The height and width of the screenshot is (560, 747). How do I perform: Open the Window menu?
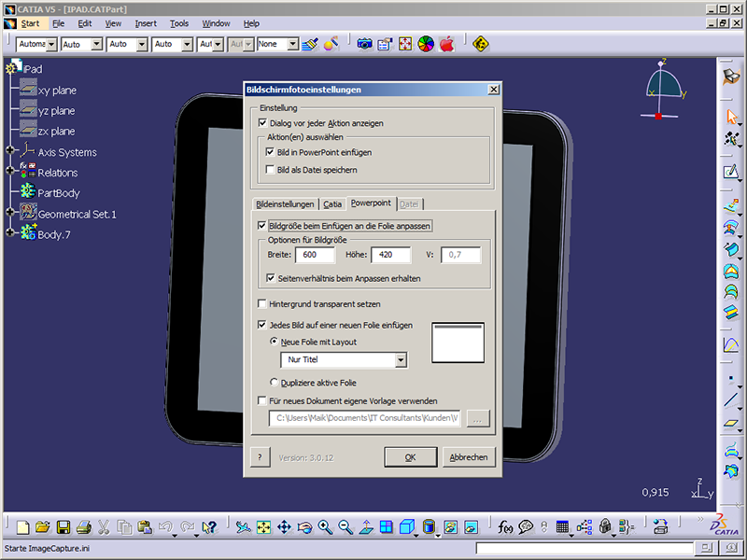[216, 23]
